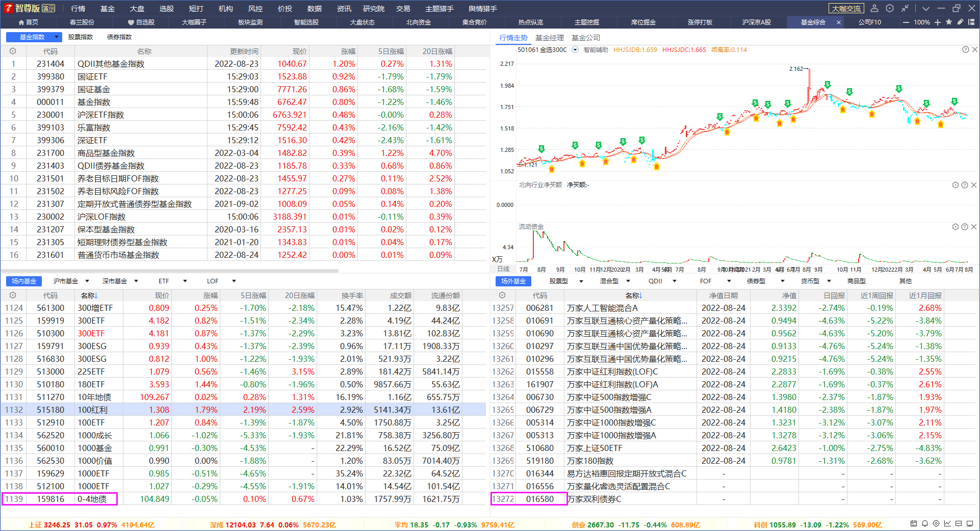This screenshot has height=531, width=980.
Task: Click the pencil edit icon
Action: (960, 22)
